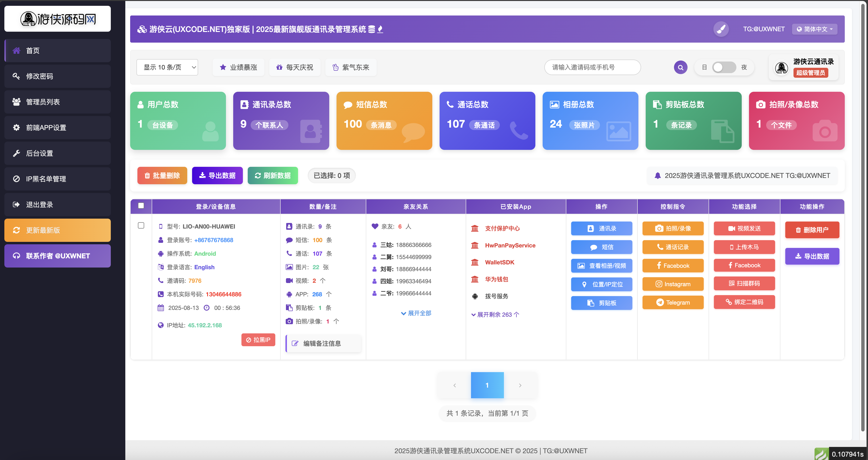Click the 刷新数据 green button
Screen dimensions: 868x460
(x=273, y=175)
